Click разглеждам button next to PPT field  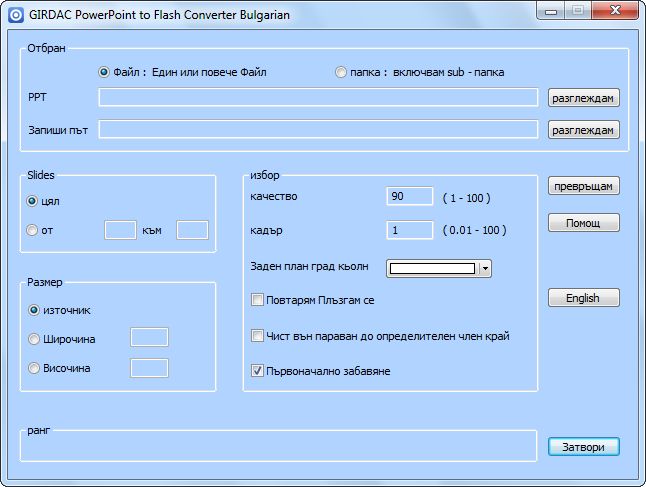coord(583,98)
